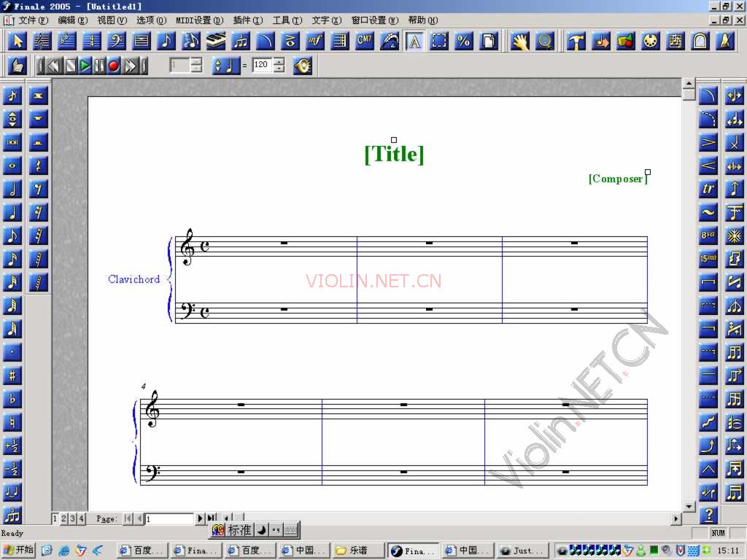
Task: Go to next page arrow
Action: coord(200,518)
